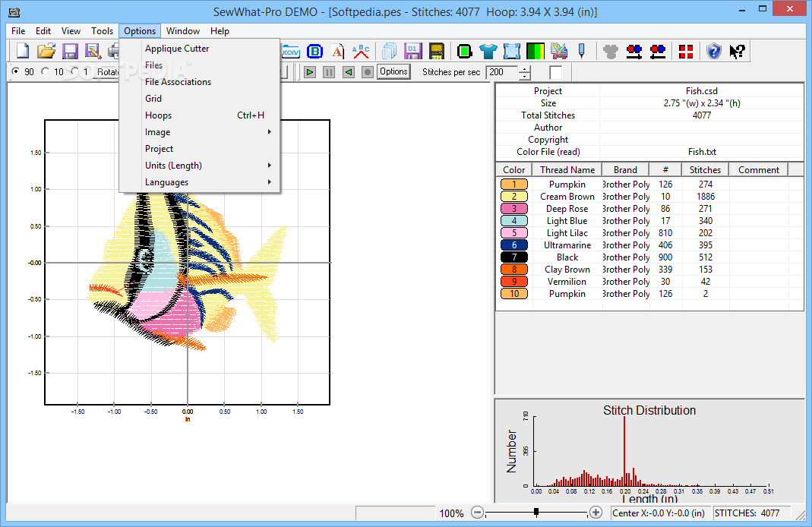Click the blue B border icon

click(x=315, y=51)
